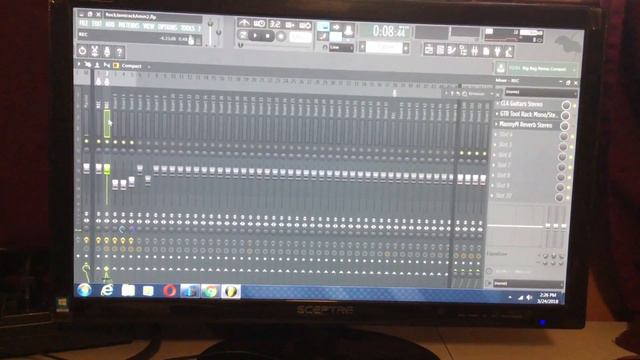640x360 pixels.
Task: Click the download icon beside the news panel
Action: click(501, 68)
